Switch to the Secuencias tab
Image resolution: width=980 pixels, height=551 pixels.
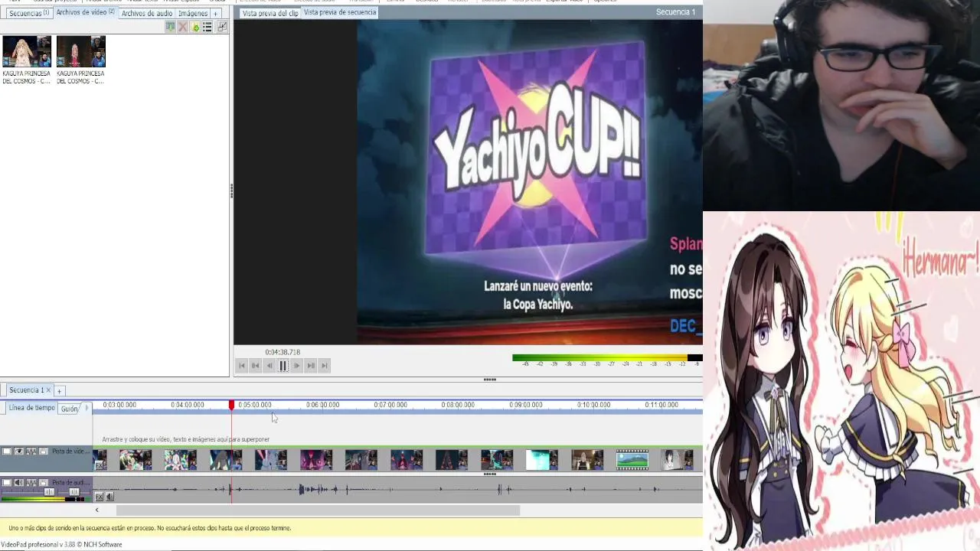29,13
